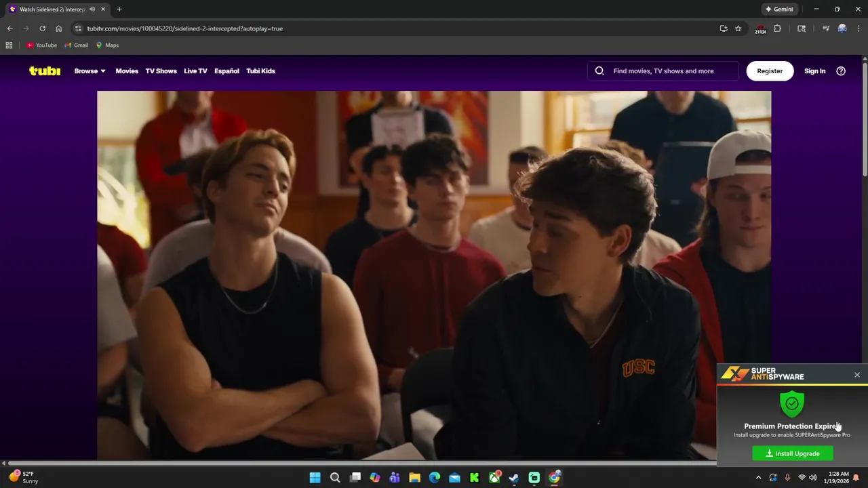868x488 pixels.
Task: Mute the tab using the speaker icon
Action: click(x=92, y=9)
